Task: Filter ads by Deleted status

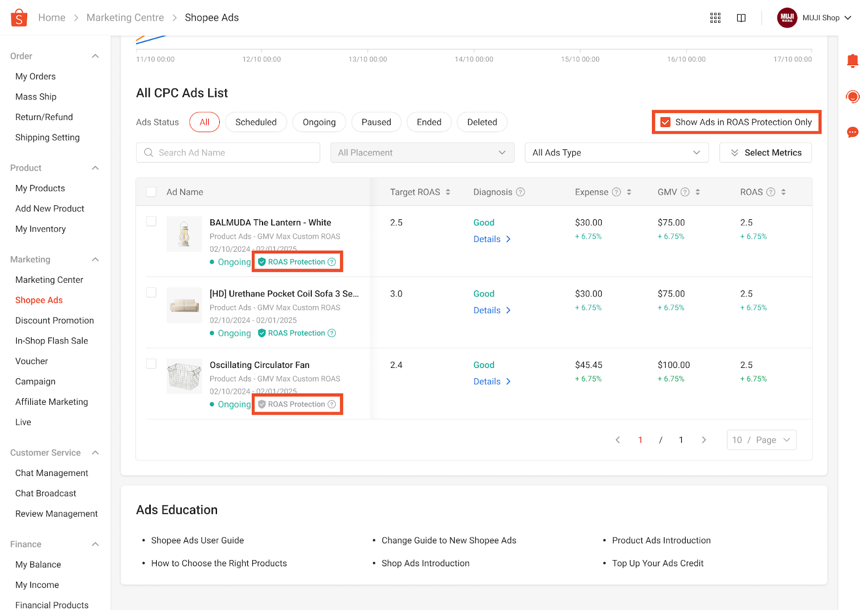Action: point(482,122)
